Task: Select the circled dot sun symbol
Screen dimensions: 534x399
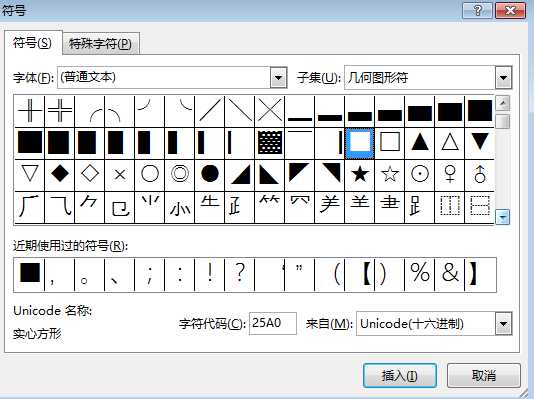Action: 420,175
